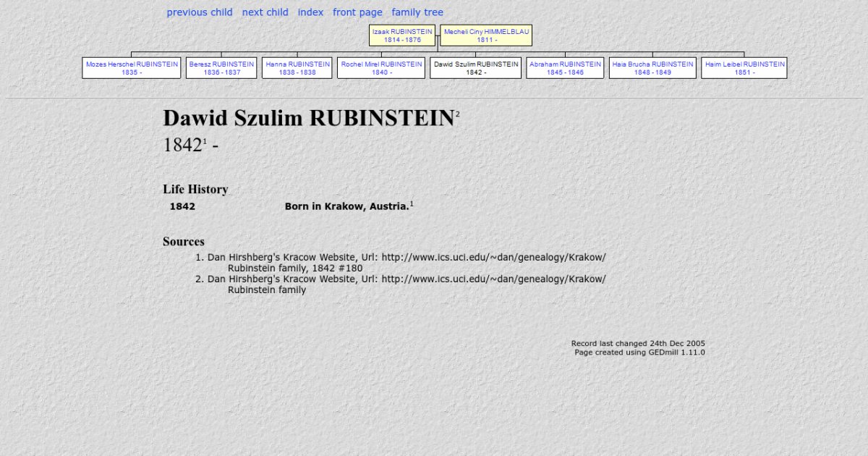Open sibling Beresz RUBINSTEIN 1836-1837
Viewport: 868px width, 456px height.
(221, 68)
